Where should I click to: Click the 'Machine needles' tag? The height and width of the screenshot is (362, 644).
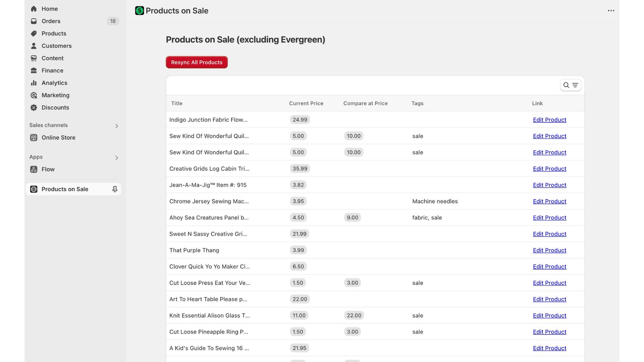point(435,201)
